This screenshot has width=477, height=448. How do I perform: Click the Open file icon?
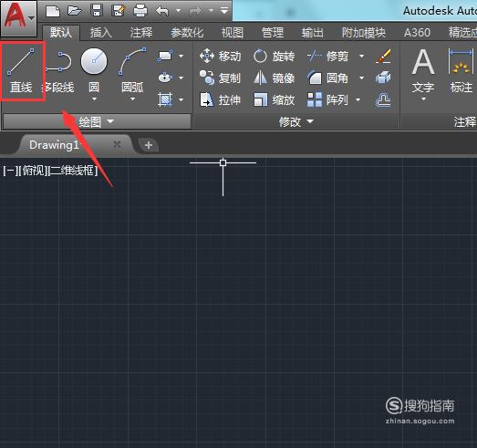point(75,11)
